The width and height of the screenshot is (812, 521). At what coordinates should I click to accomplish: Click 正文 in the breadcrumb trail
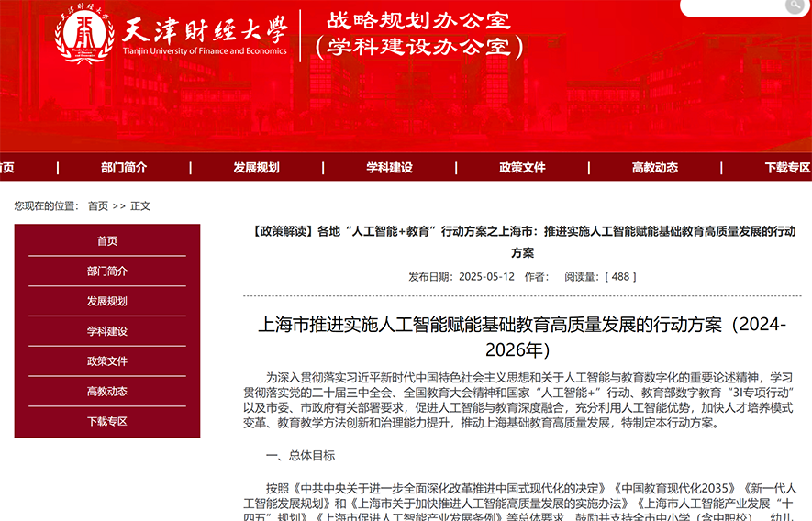tap(140, 206)
